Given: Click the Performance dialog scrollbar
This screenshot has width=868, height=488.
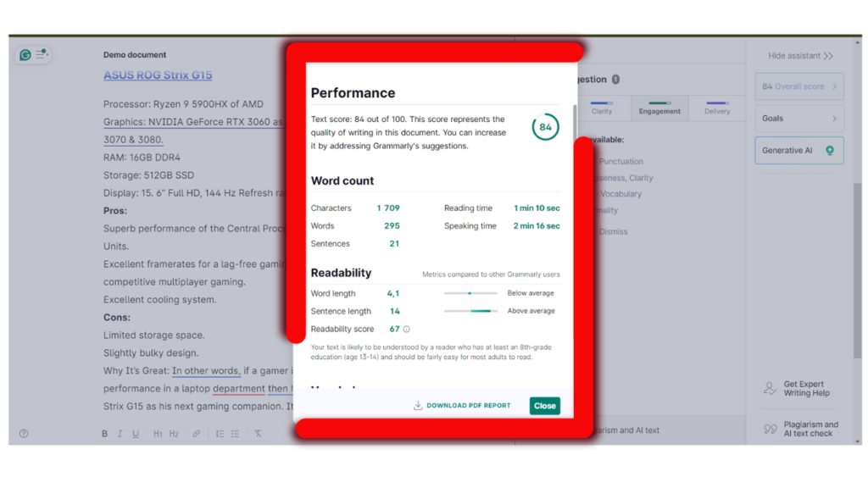Looking at the screenshot, I should click(575, 122).
